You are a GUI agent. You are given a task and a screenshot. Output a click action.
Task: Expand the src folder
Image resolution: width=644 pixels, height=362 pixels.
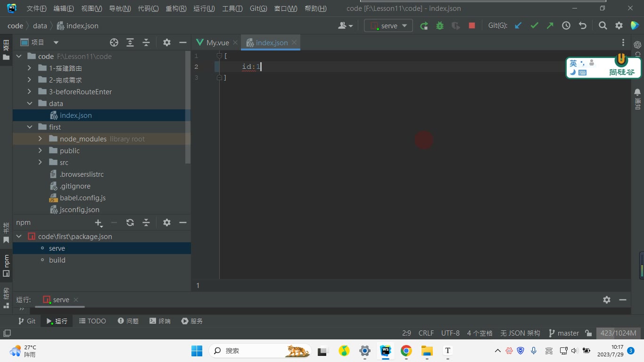pos(41,163)
